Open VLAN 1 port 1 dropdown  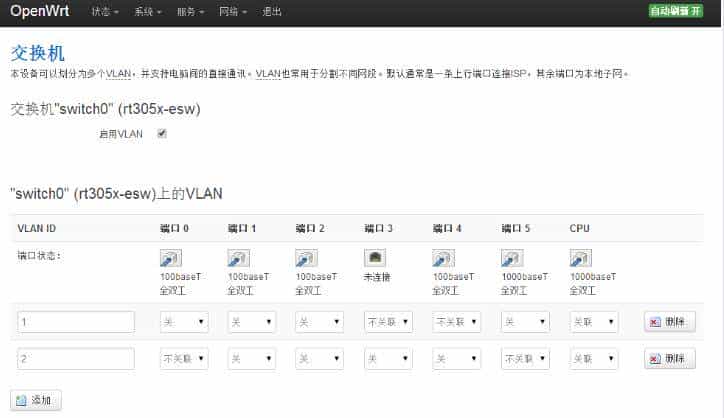coord(252,322)
